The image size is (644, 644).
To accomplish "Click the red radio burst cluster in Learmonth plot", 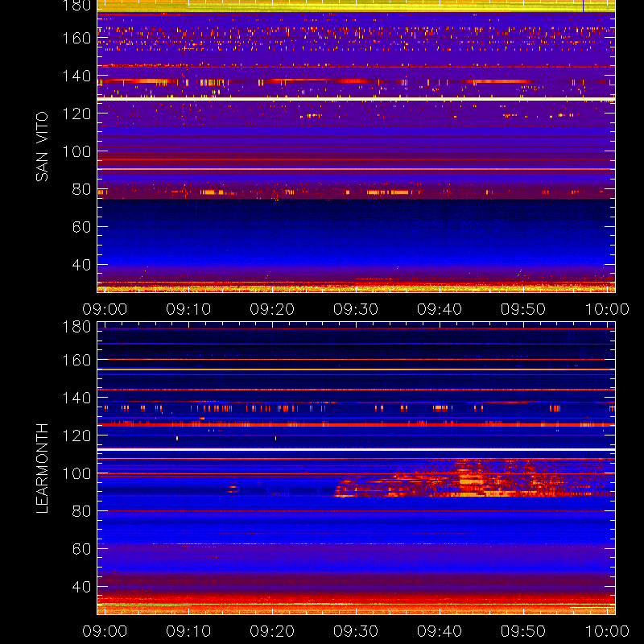I will click(x=473, y=480).
